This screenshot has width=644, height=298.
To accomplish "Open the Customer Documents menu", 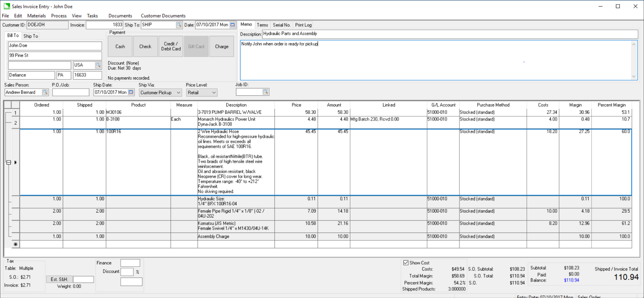I will pyautogui.click(x=163, y=16).
